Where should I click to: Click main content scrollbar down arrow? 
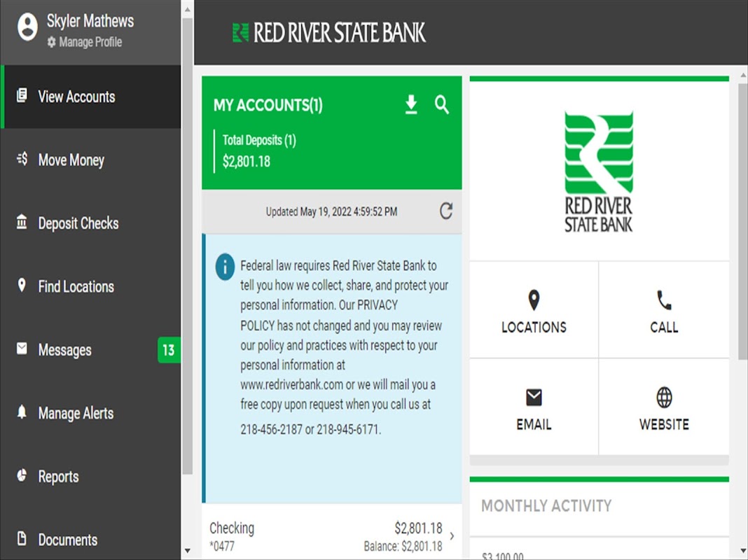click(743, 552)
